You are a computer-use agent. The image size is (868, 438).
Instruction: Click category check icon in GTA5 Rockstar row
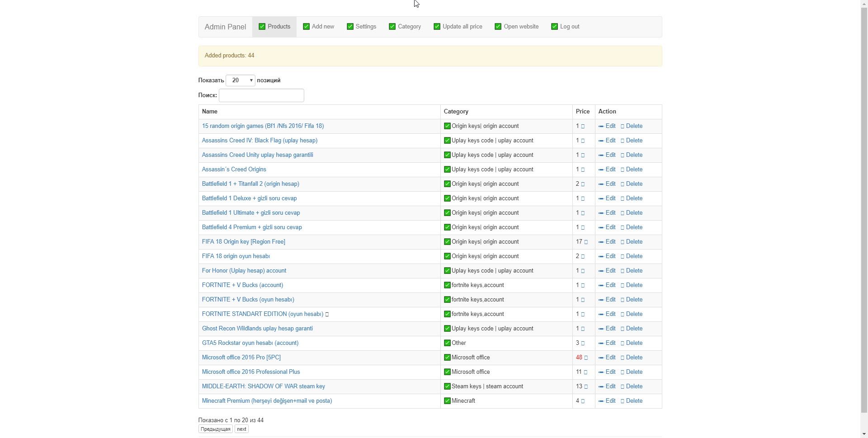click(447, 343)
